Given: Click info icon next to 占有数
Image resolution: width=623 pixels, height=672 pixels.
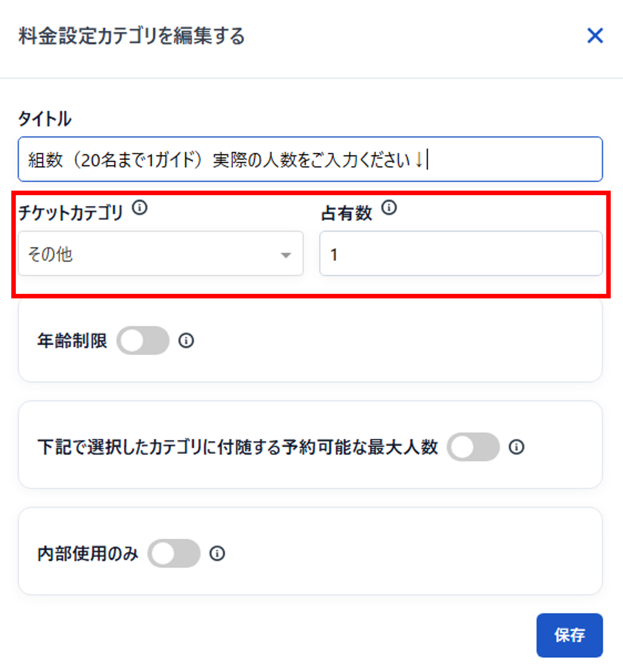Looking at the screenshot, I should click(x=389, y=207).
